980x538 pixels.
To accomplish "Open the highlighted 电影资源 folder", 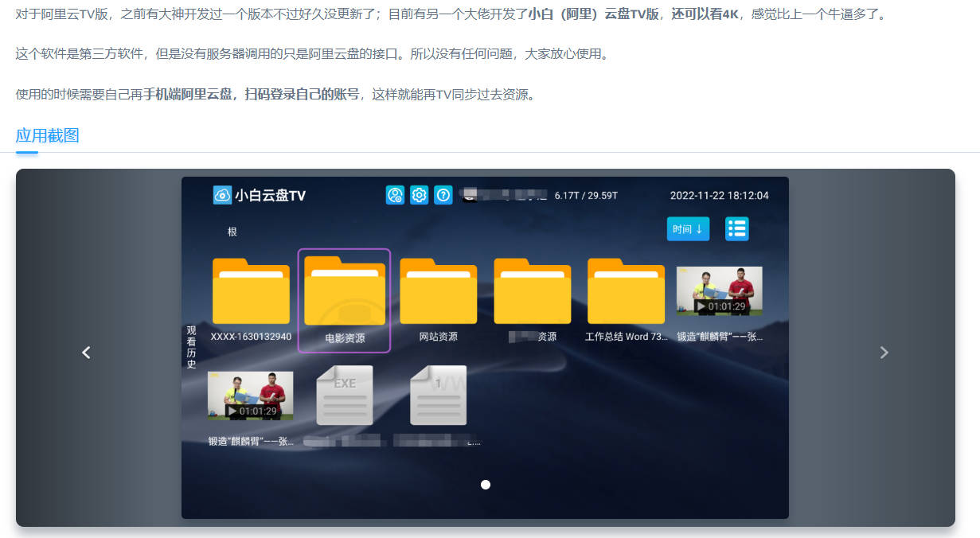I will coord(344,291).
